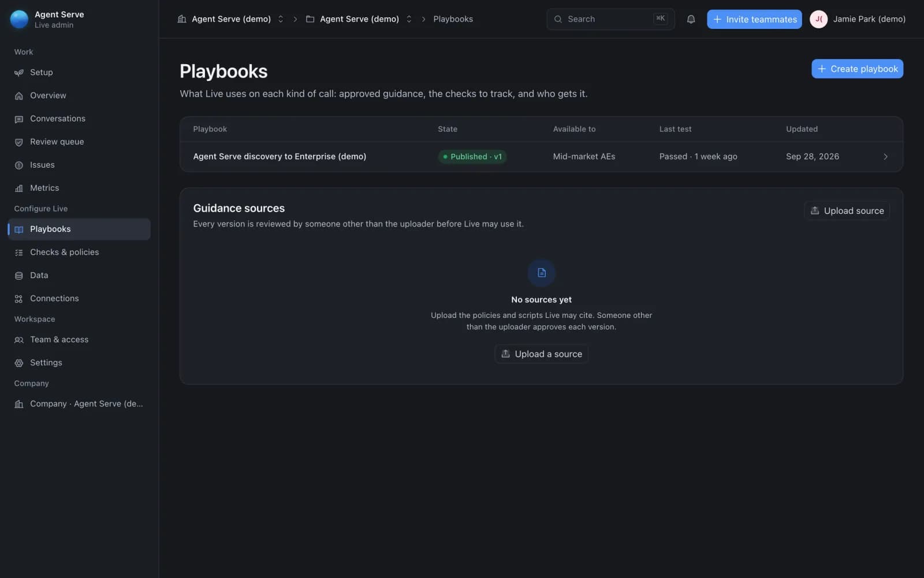Click Jamie Park (demo) user name

[869, 19]
